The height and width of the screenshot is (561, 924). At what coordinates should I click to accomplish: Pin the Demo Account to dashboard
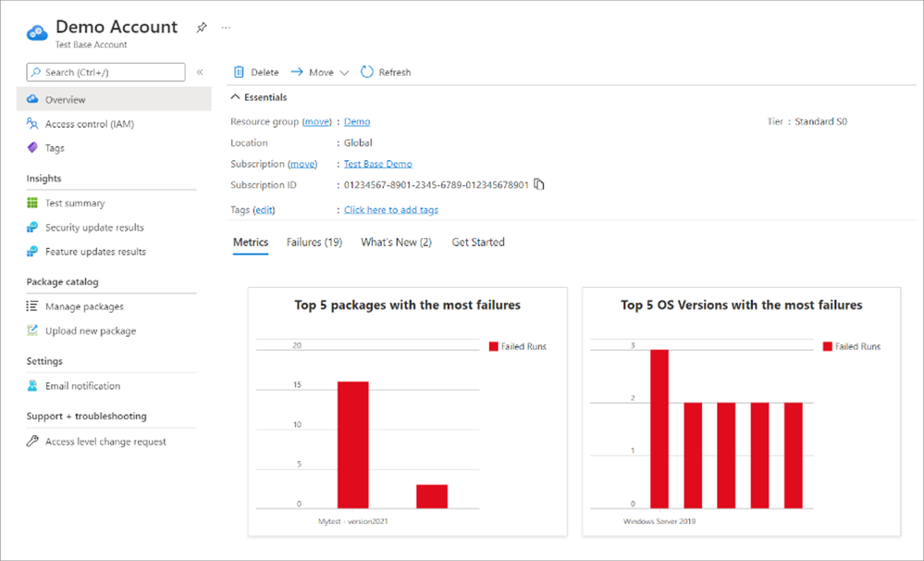[x=202, y=27]
